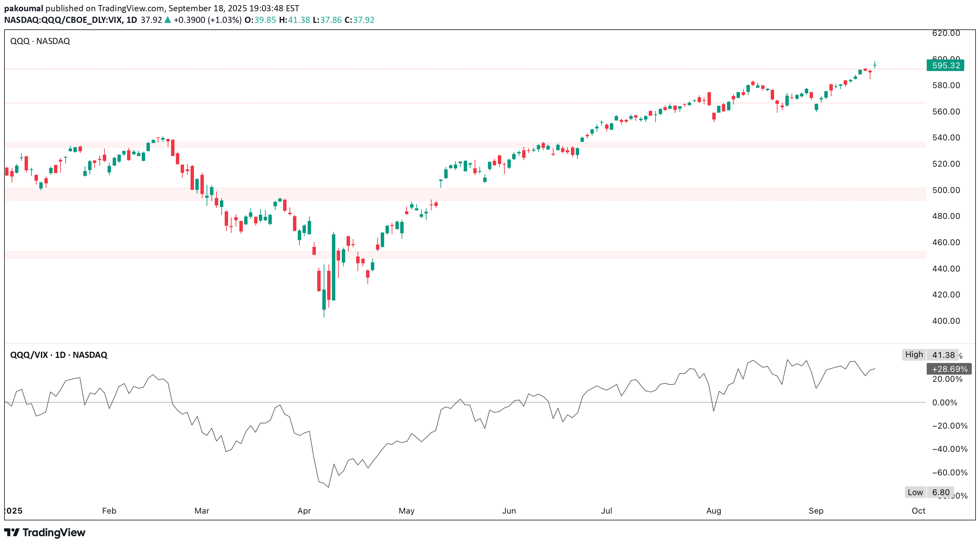This screenshot has height=545, width=980.
Task: Click the 20.00% axis label
Action: [x=947, y=379]
